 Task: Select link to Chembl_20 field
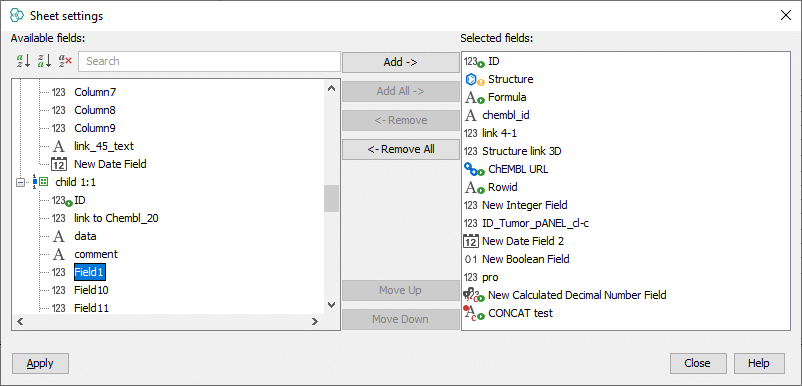pos(116,218)
